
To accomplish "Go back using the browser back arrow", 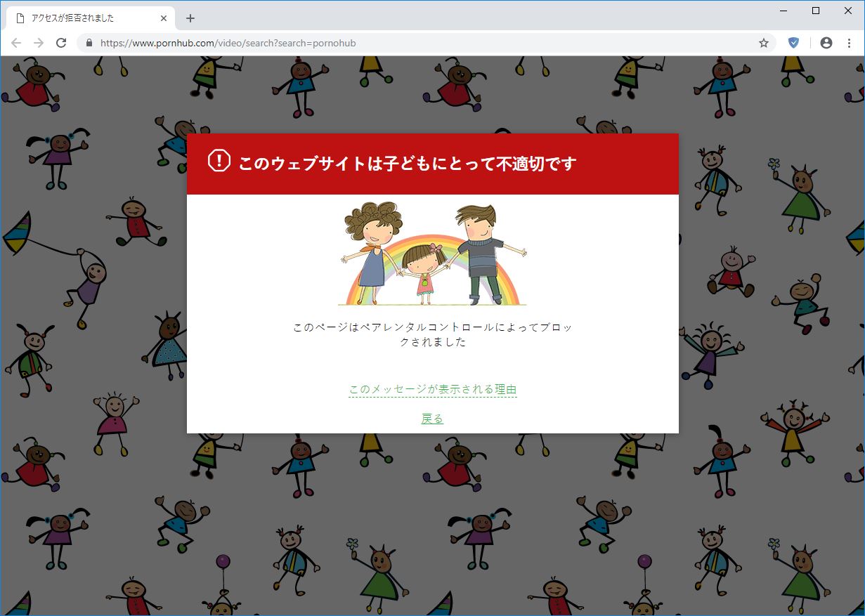I will (16, 43).
